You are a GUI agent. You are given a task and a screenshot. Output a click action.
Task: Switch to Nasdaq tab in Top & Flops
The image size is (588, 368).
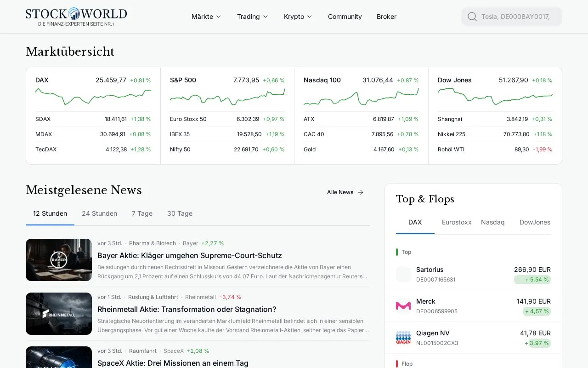pyautogui.click(x=492, y=222)
